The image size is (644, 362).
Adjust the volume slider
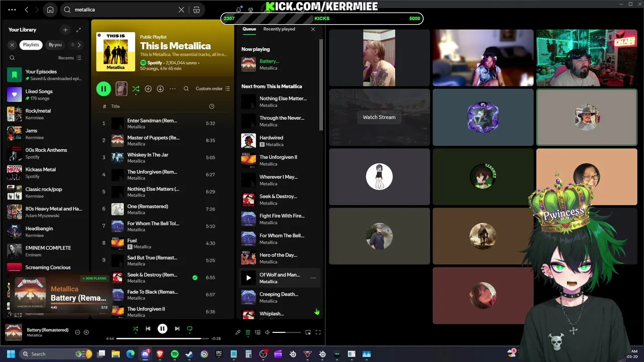pyautogui.click(x=286, y=332)
